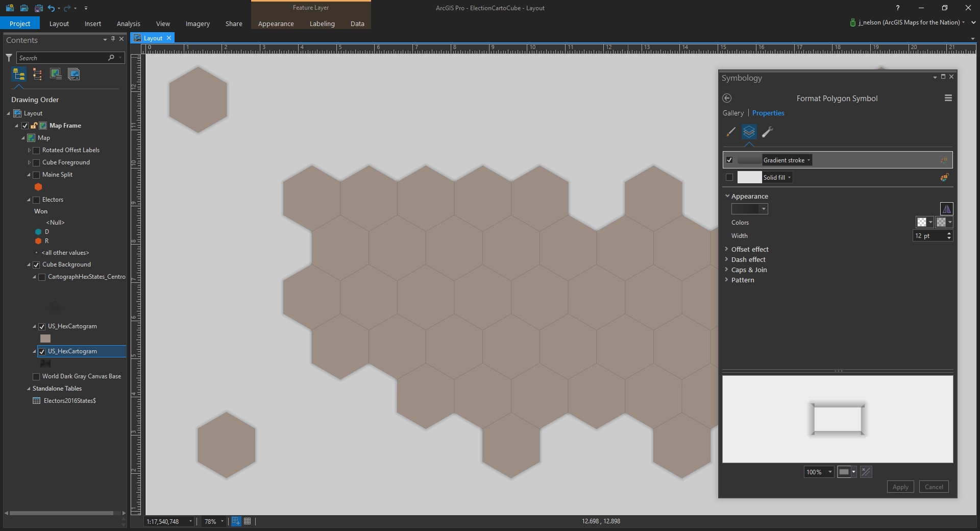The image size is (980, 531).
Task: Open the Analysis ribbon tab
Action: (129, 23)
